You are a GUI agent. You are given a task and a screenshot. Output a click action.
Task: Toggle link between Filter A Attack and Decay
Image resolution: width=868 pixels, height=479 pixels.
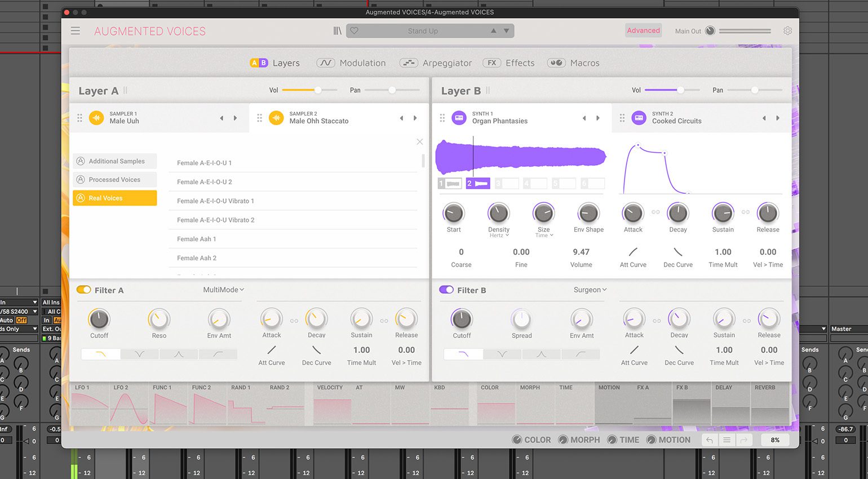tap(294, 321)
